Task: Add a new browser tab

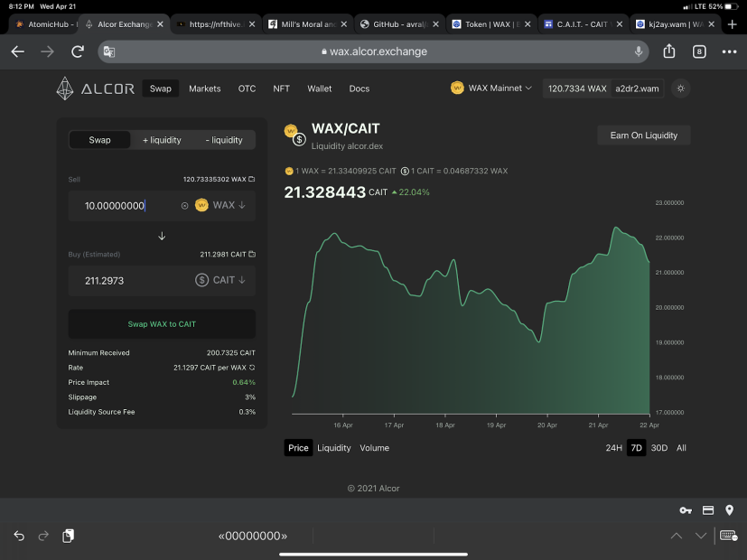Action: tap(733, 24)
